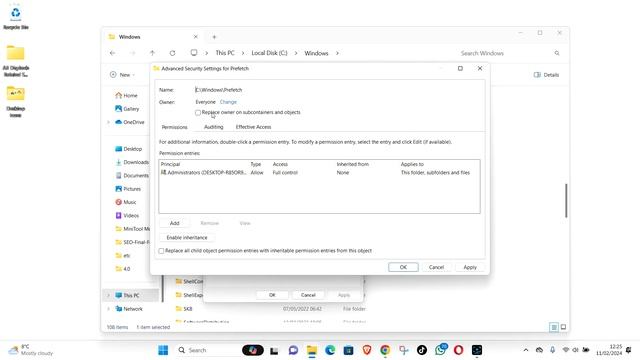Switch to the Permissions tab
The image size is (640, 360).
click(x=174, y=127)
